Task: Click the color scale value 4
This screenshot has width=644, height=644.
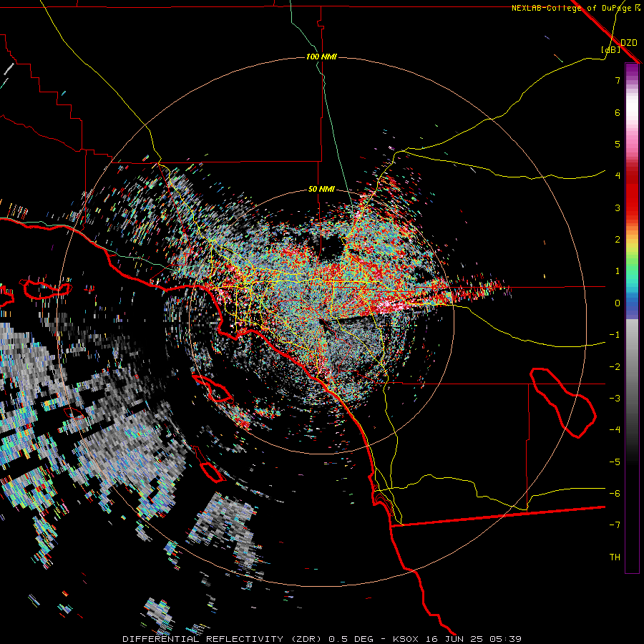Action: click(x=618, y=176)
